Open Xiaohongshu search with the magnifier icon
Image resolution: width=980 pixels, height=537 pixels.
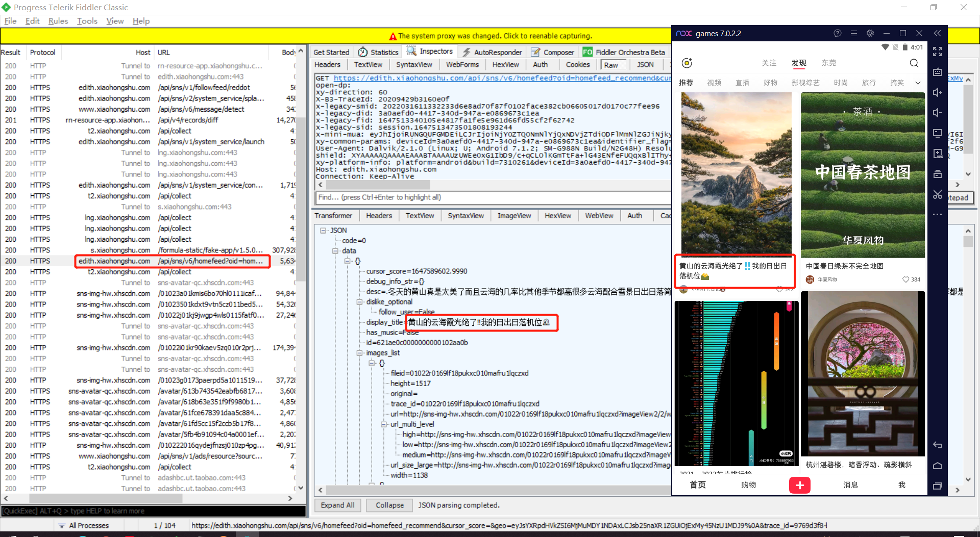point(914,63)
